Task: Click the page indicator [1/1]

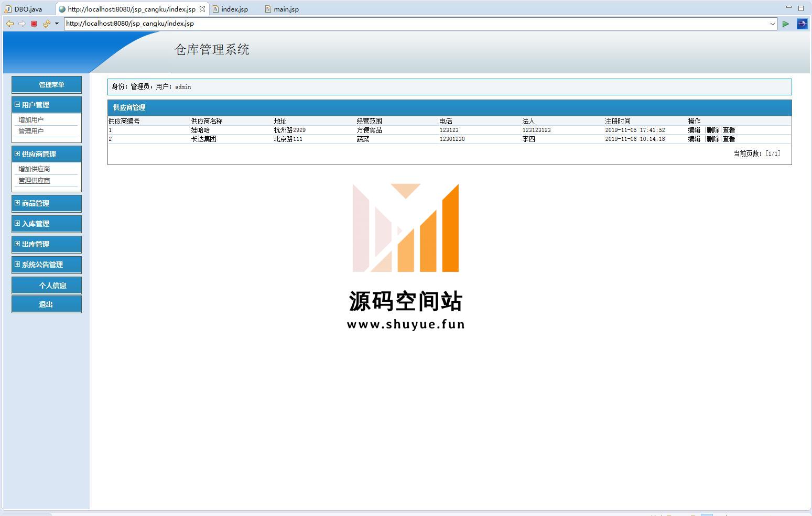Action: (773, 153)
